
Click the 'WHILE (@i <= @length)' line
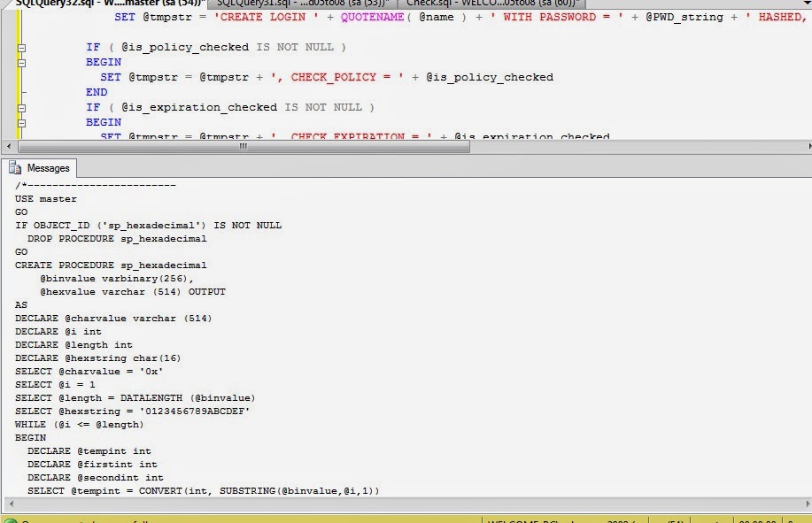(x=79, y=425)
